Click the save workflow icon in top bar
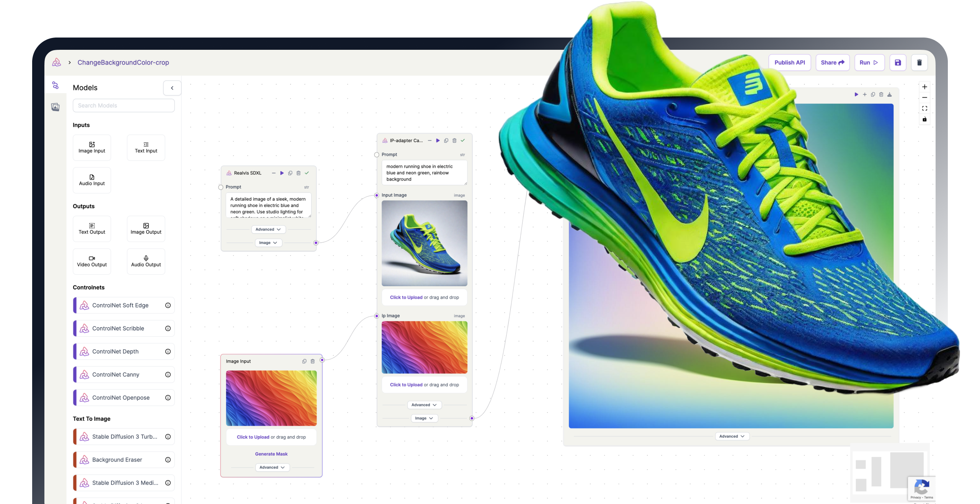Image resolution: width=980 pixels, height=504 pixels. 897,62
